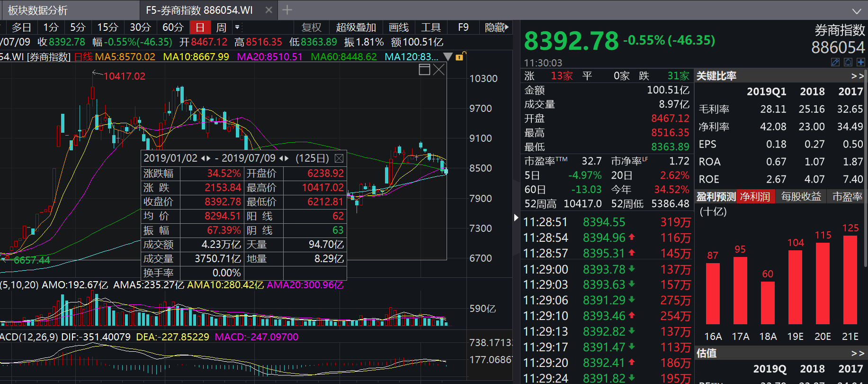The width and height of the screenshot is (868, 384).
Task: Click the 11:29:24 tick row
Action: pyautogui.click(x=607, y=378)
